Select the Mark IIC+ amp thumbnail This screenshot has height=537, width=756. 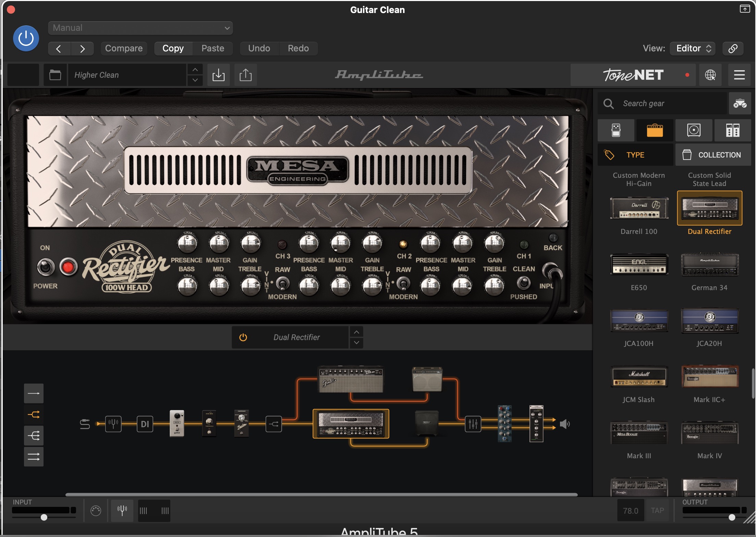[x=709, y=376]
